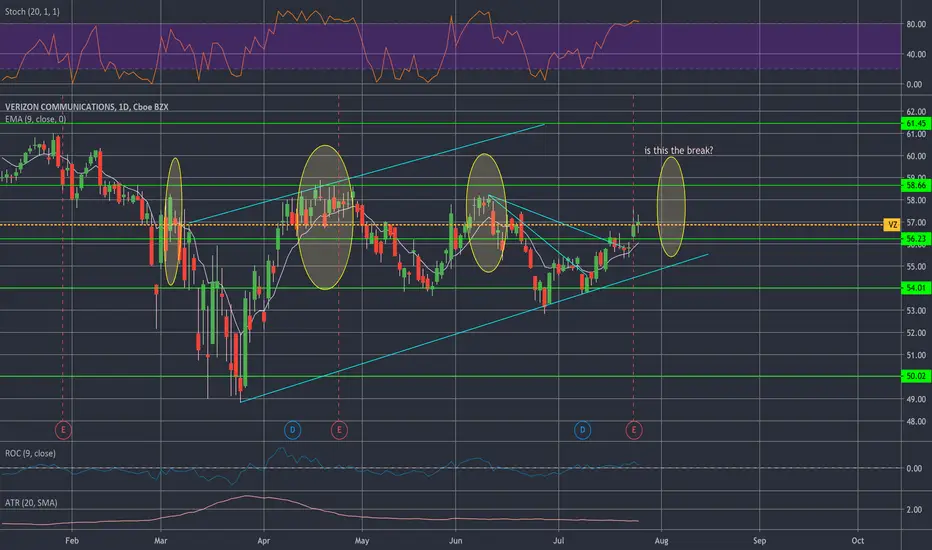
Task: Click the 62.00 price scale value
Action: point(915,112)
